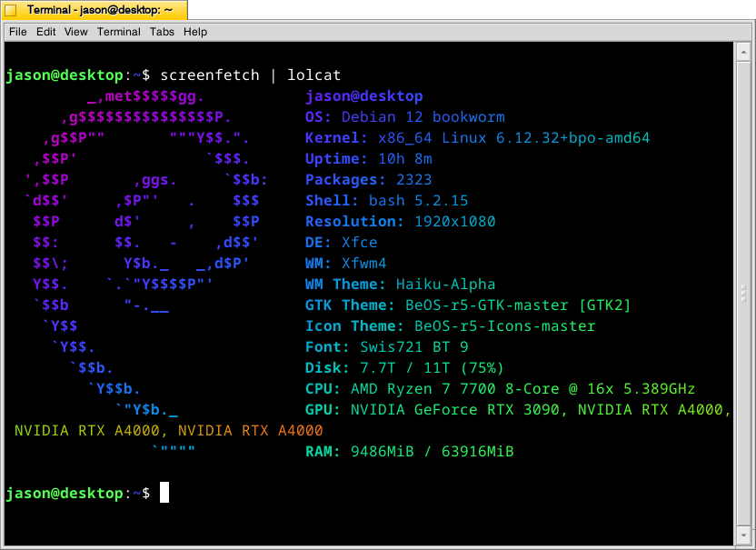The width and height of the screenshot is (756, 550).
Task: Open the Help menu
Action: (x=194, y=32)
